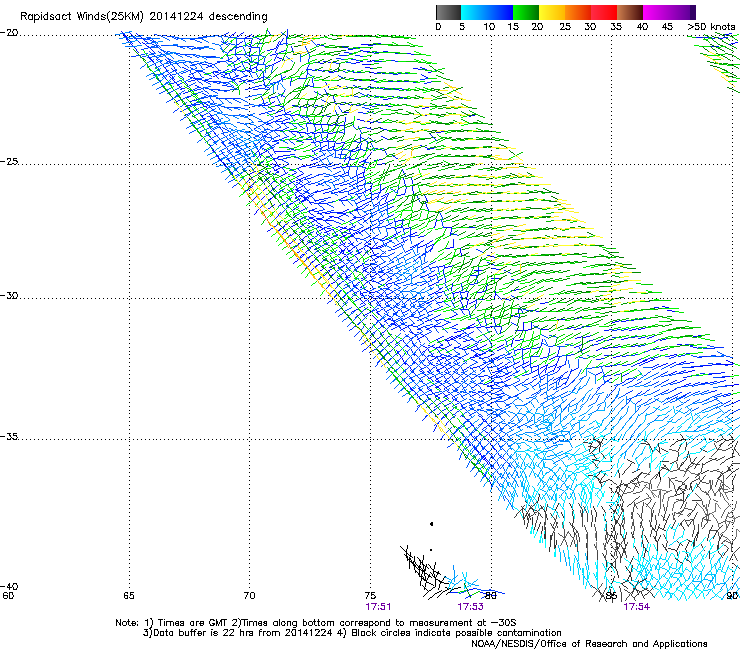Click the note 'Data buffer is 22 hrs'

coord(201,633)
